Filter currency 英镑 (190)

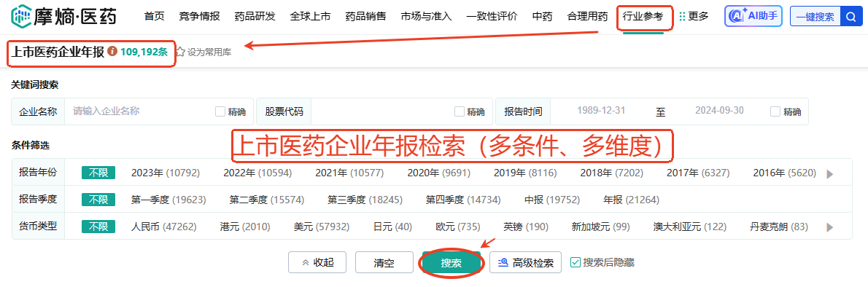pyautogui.click(x=526, y=227)
